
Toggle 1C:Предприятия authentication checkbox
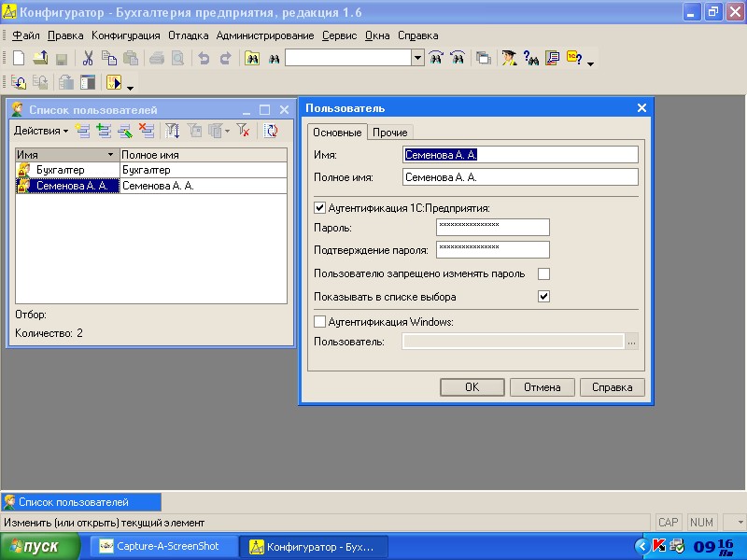tap(319, 208)
